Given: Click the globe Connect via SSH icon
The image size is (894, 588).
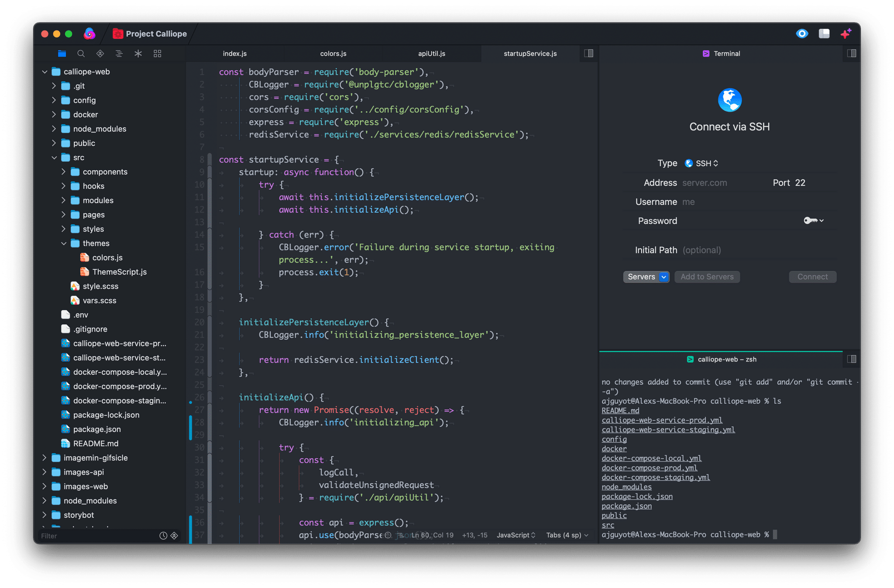Looking at the screenshot, I should point(729,100).
